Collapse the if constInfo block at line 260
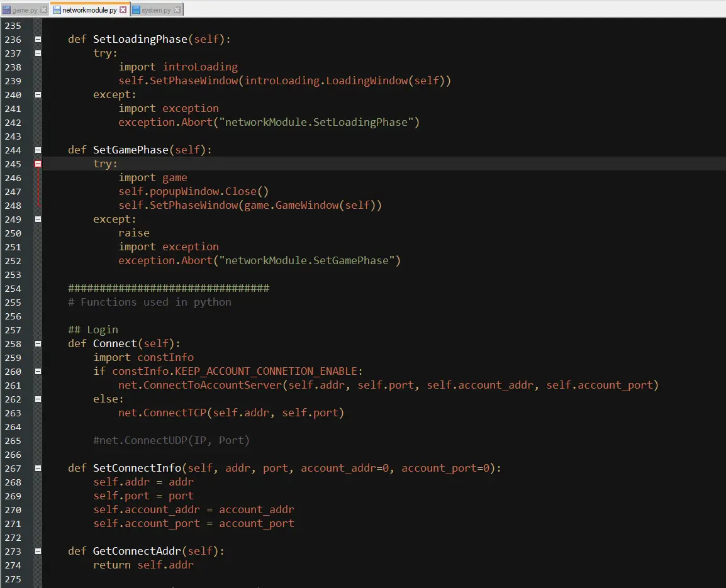Screen dimensions: 726x588 click(x=38, y=372)
